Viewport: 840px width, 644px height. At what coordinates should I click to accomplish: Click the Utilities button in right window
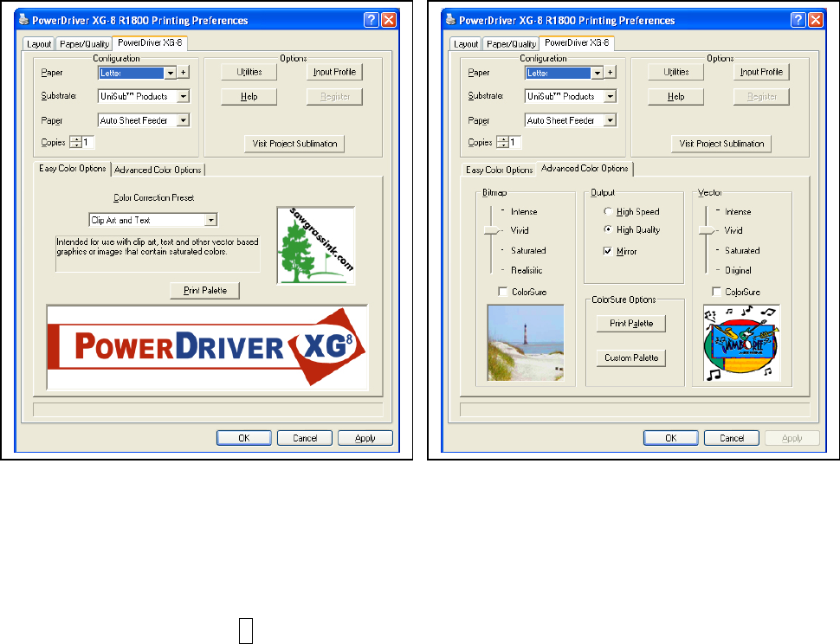tap(676, 72)
